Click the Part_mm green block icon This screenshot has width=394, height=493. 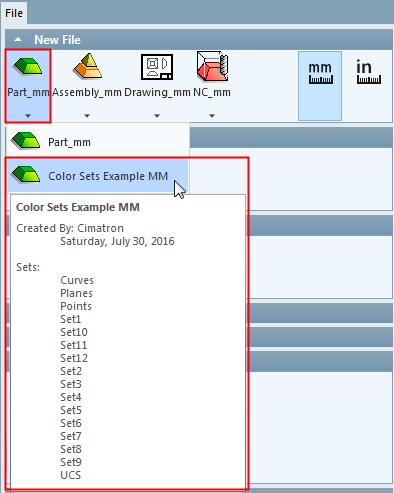click(28, 66)
